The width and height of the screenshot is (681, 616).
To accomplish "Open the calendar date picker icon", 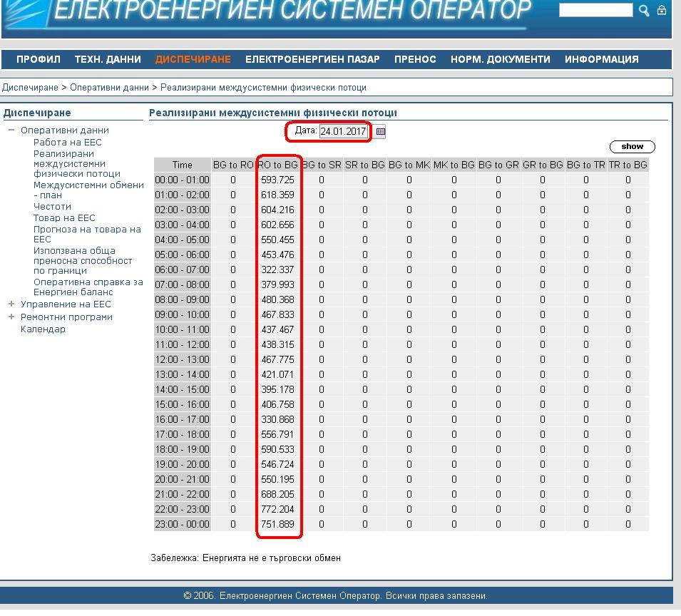I will pos(381,131).
